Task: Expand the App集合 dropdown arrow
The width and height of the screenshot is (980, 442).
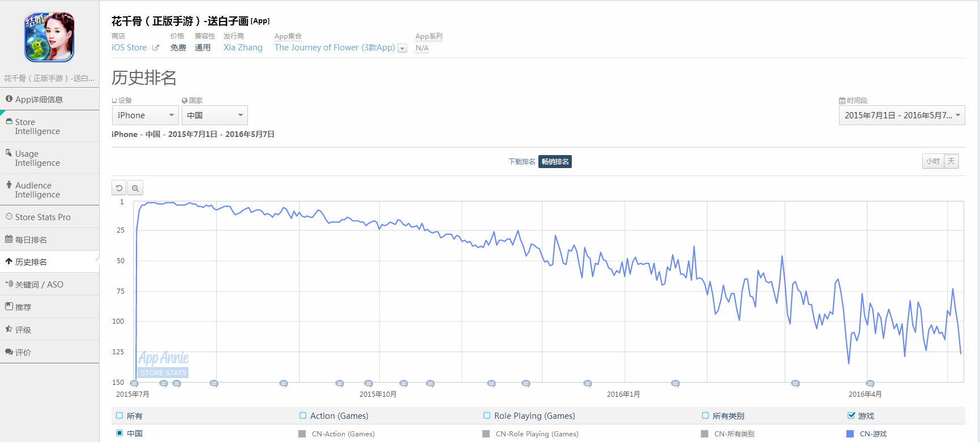Action: [403, 49]
